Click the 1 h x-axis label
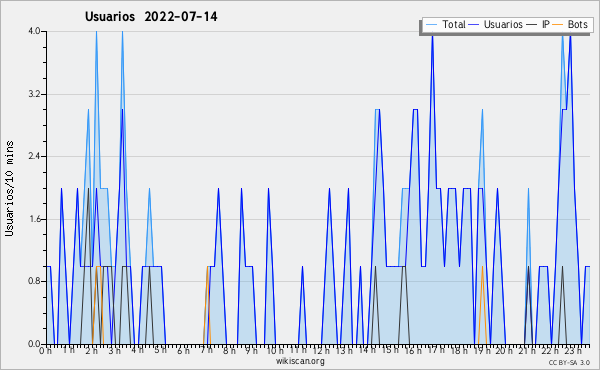The width and height of the screenshot is (600, 370). [68, 350]
